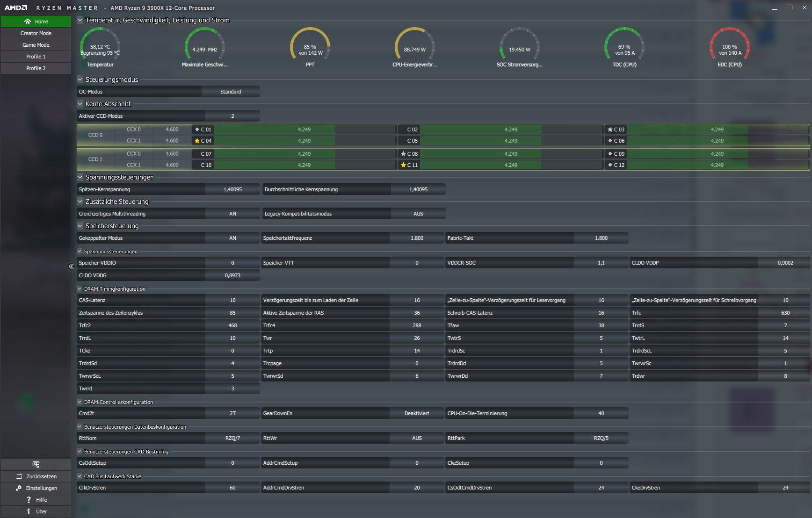Image resolution: width=812 pixels, height=518 pixels.
Task: Click Gleichzeitiges Multithreading AN value
Action: pos(232,214)
